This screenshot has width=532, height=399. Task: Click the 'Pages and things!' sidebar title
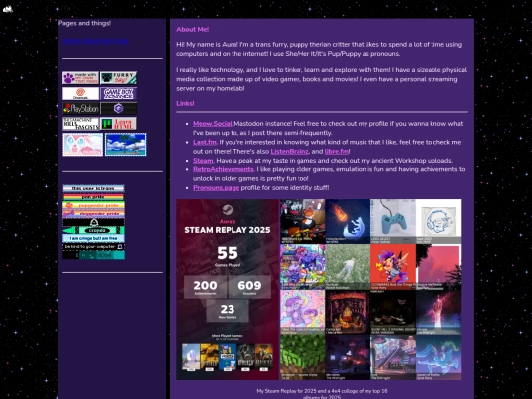(85, 23)
